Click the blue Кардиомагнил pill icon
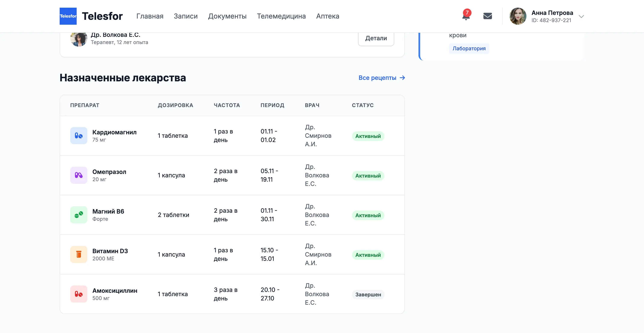Viewport: 644px width, 333px height. coord(79,135)
